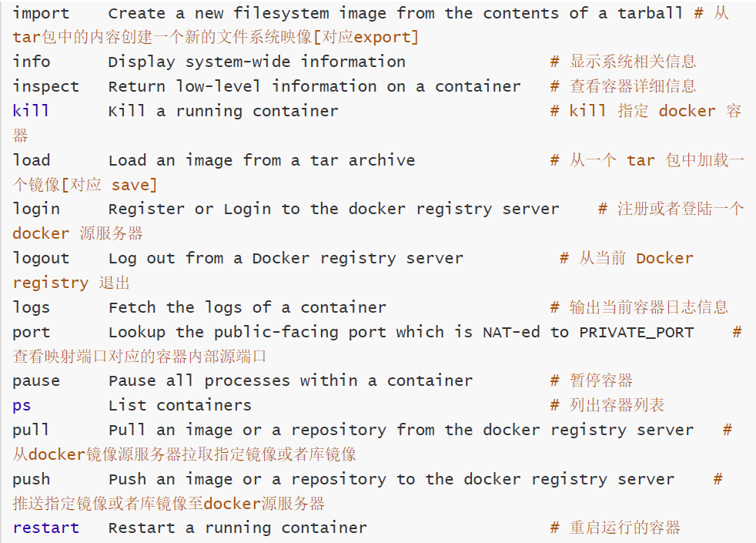This screenshot has width=756, height=543.
Task: Click the 'push' command name
Action: pos(32,479)
